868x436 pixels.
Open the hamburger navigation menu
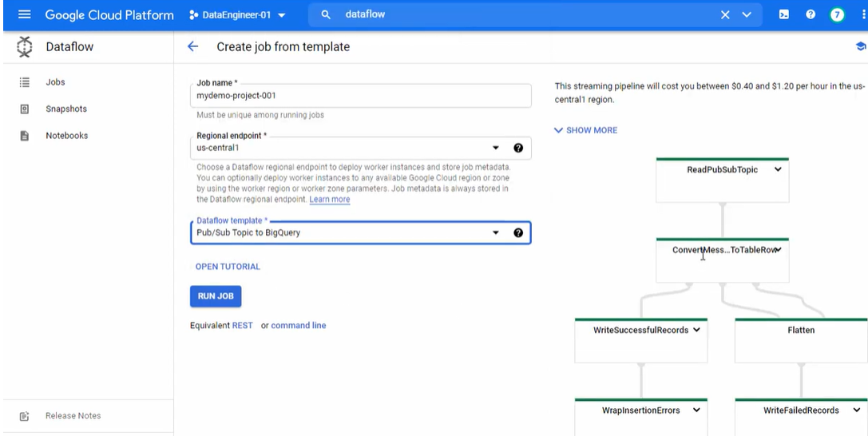tap(25, 14)
